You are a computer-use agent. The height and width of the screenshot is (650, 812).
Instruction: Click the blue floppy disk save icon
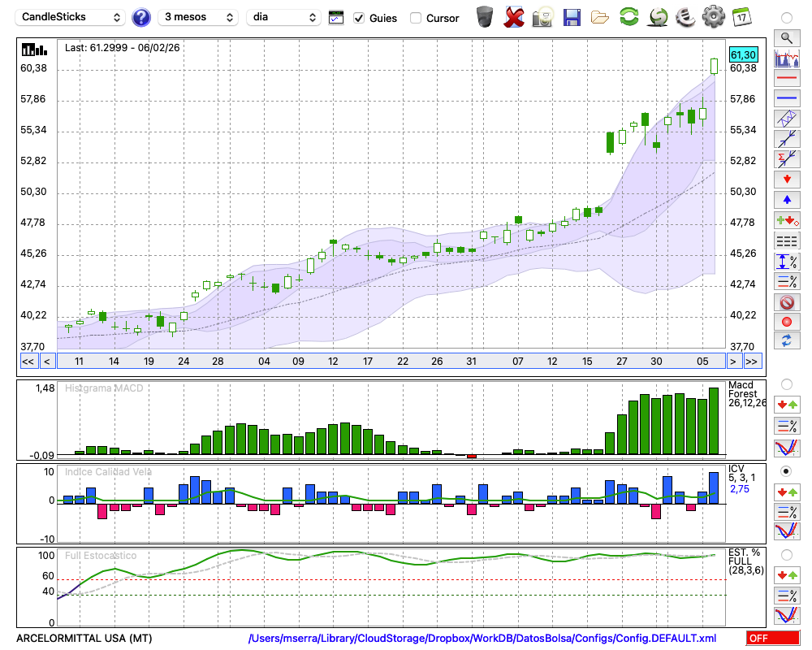coord(572,17)
